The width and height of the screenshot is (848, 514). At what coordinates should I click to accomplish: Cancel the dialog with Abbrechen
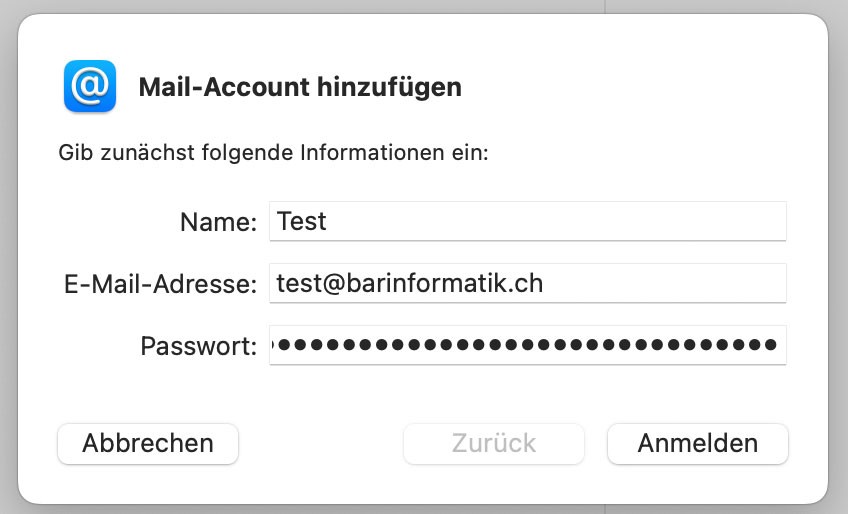[x=148, y=443]
